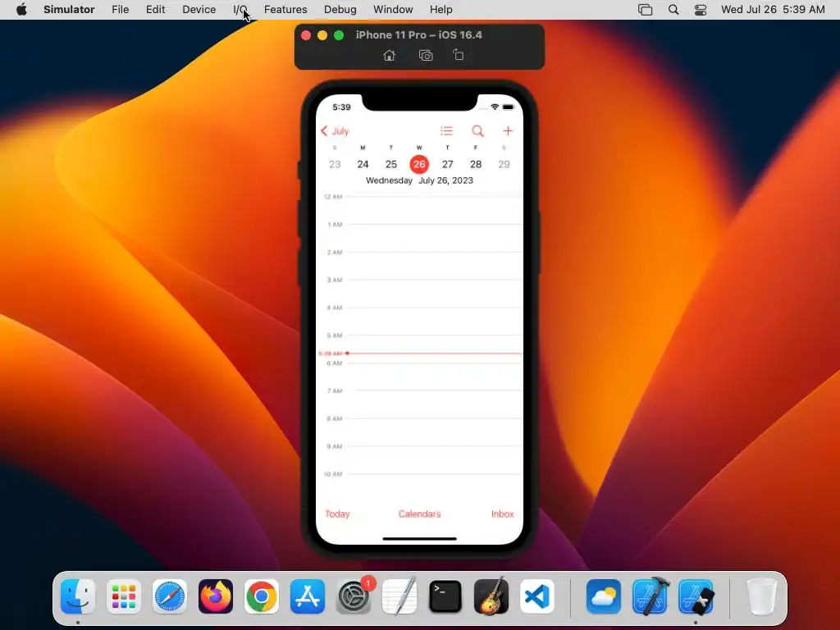Open Terminal from the Dock
This screenshot has width=840, height=630.
tap(445, 596)
